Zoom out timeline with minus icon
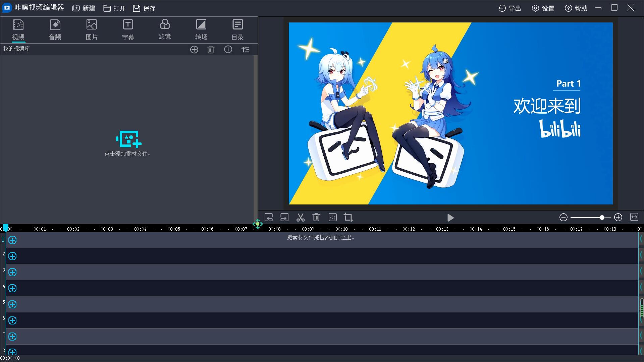644x362 pixels. 563,218
